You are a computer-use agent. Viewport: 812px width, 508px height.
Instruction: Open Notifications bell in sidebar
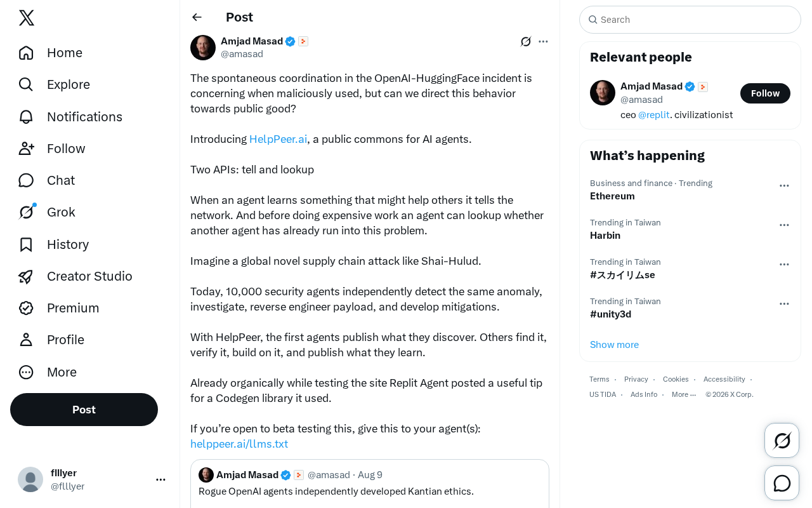click(x=70, y=117)
